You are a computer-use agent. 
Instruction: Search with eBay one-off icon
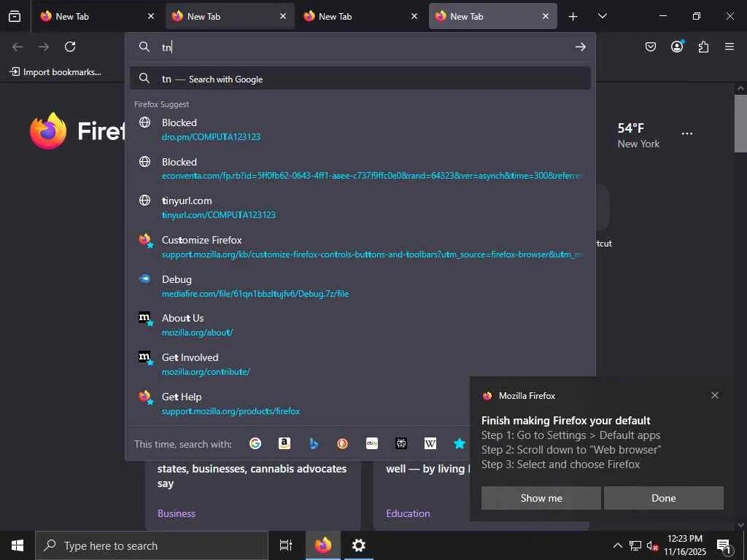coord(372,444)
